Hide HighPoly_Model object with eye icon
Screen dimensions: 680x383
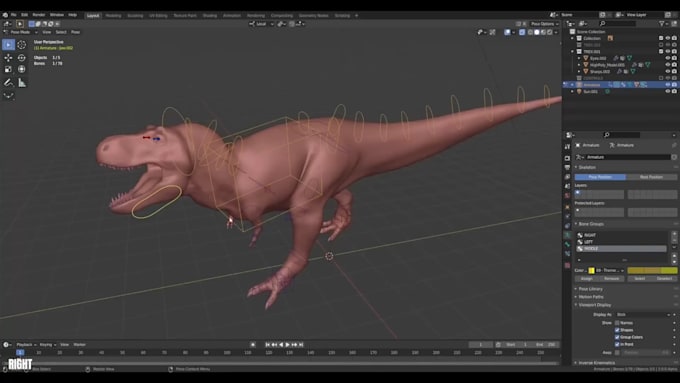(668, 65)
